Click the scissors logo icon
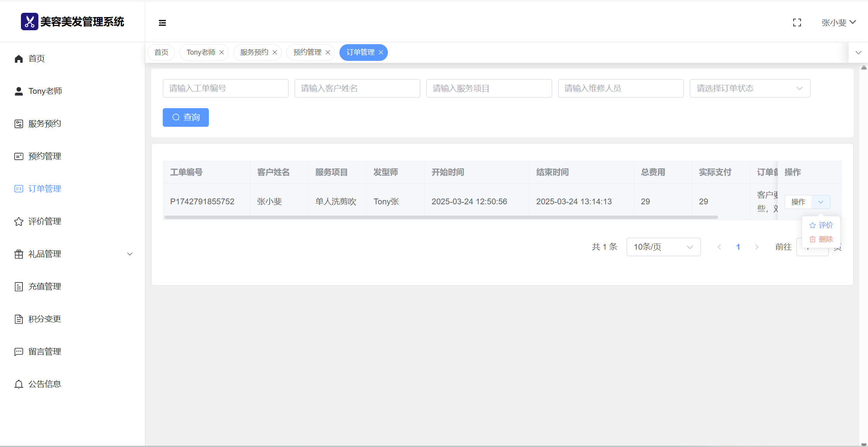The height and width of the screenshot is (447, 868). 29,22
